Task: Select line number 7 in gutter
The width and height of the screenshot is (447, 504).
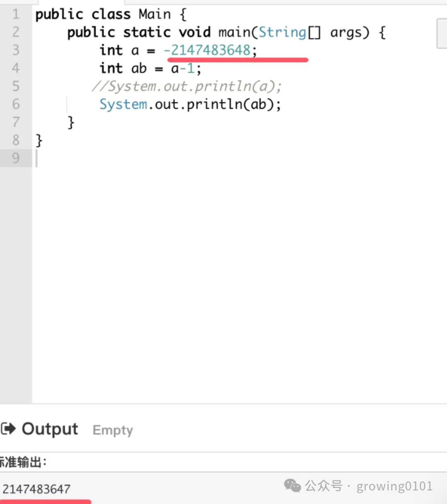Action: pos(16,122)
